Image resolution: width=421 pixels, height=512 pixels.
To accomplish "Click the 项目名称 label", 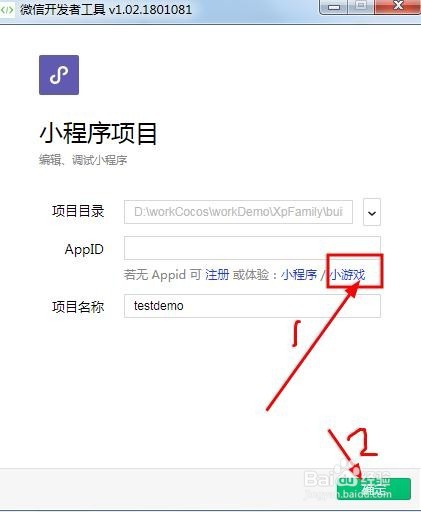I will click(78, 307).
